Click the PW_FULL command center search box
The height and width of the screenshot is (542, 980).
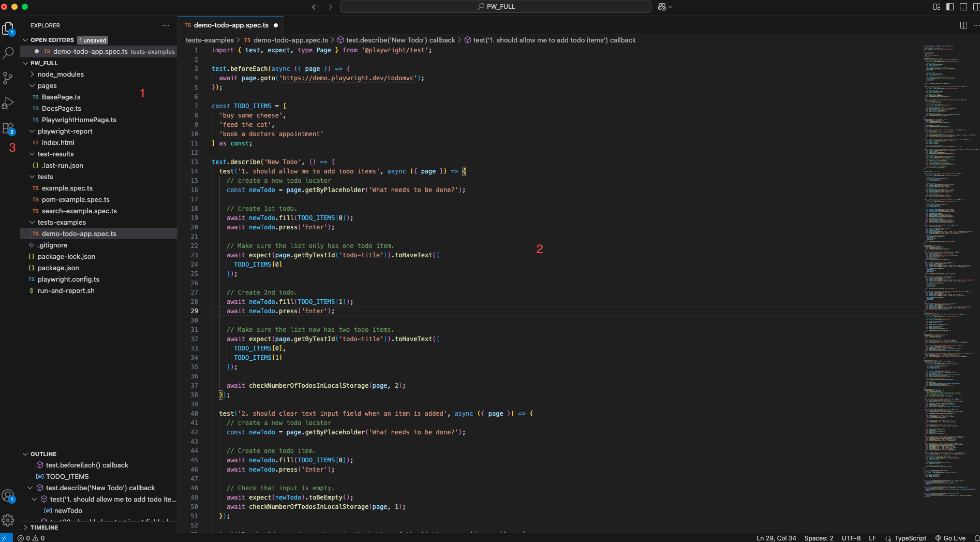pos(495,7)
